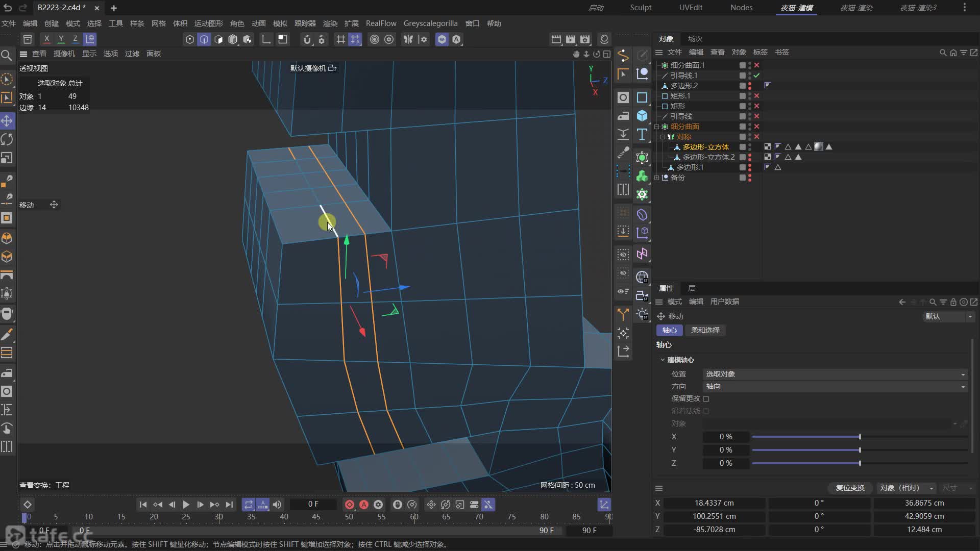
Task: Click the Text spline tool icon
Action: point(642,135)
